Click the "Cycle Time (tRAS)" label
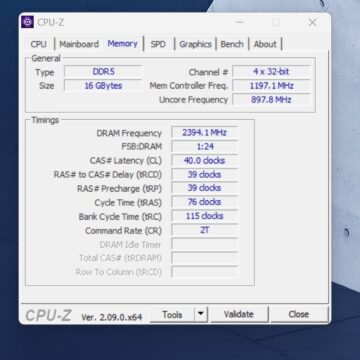This screenshot has width=360, height=360. [128, 203]
